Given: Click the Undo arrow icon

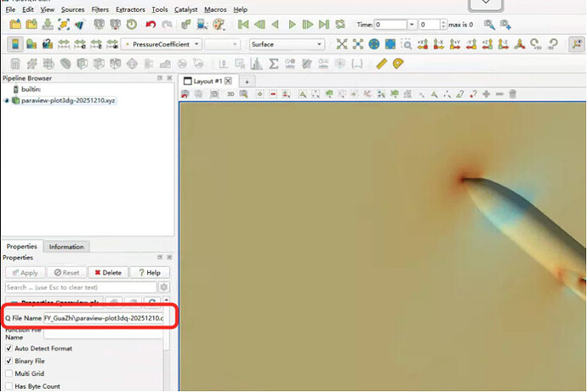Looking at the screenshot, I should coord(151,25).
